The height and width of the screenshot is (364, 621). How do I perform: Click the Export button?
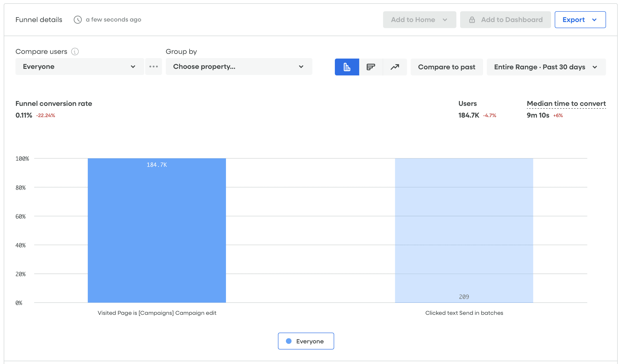point(573,20)
